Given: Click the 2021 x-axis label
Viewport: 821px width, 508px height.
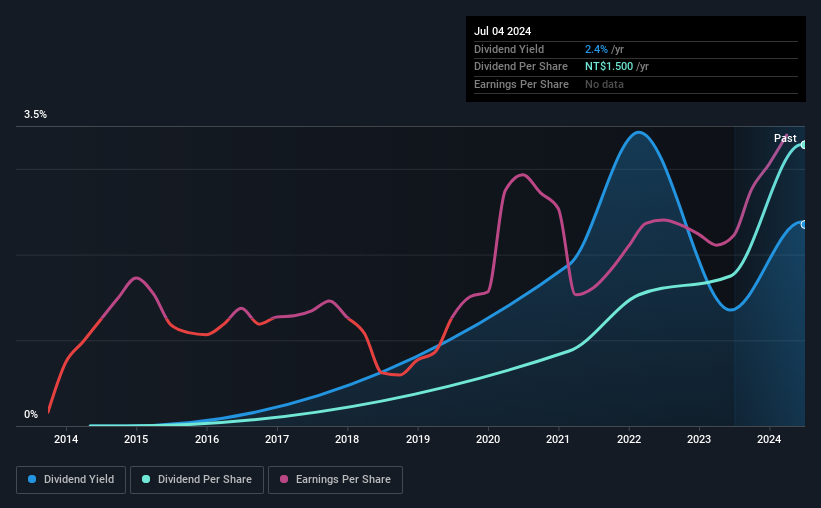Looking at the screenshot, I should (x=558, y=439).
